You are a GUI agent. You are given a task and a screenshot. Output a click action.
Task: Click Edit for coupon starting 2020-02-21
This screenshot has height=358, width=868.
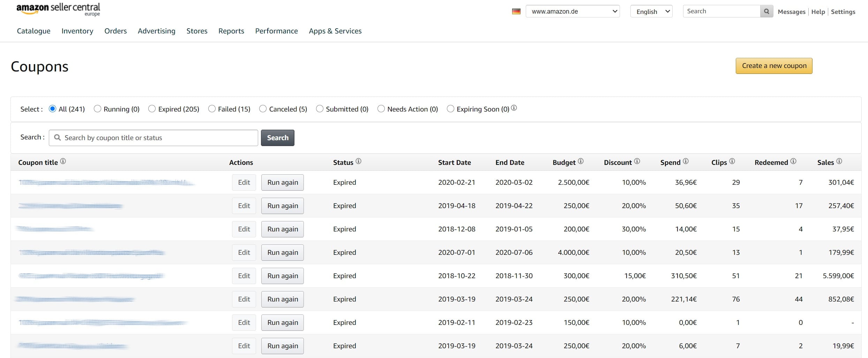244,182
